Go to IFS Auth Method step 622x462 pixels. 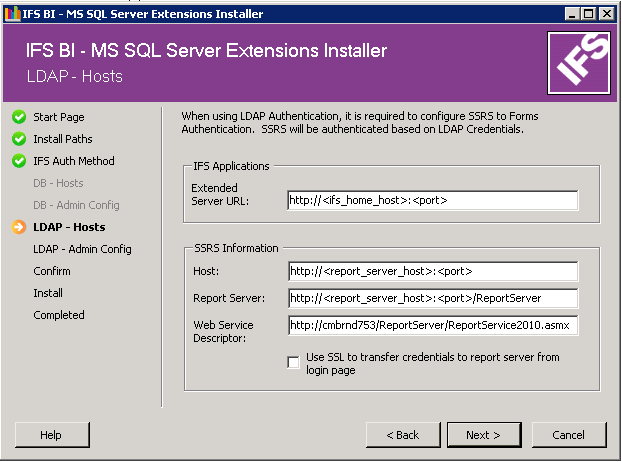click(x=73, y=161)
